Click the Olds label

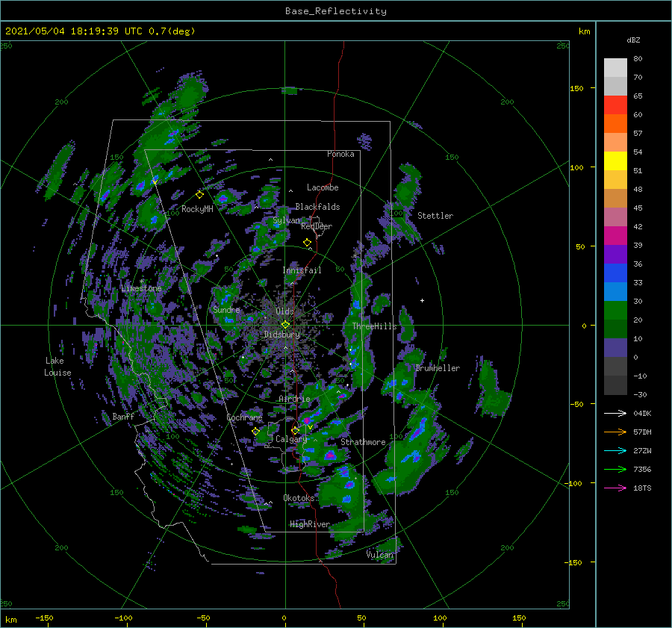click(x=284, y=311)
